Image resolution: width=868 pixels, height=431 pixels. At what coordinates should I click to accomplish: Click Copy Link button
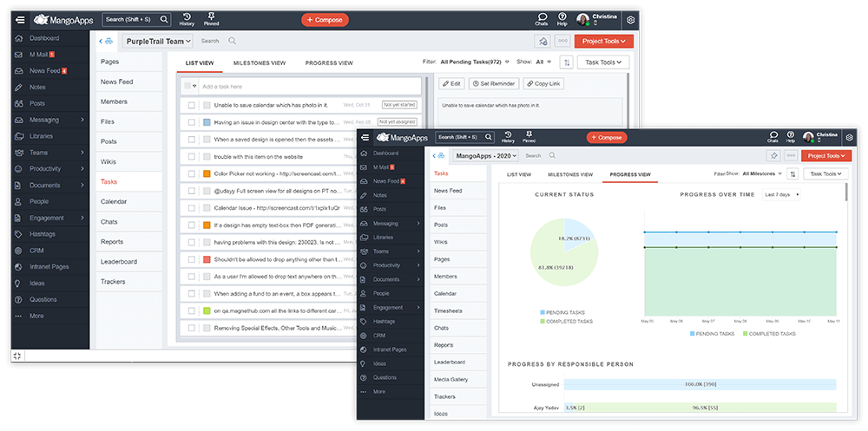543,83
